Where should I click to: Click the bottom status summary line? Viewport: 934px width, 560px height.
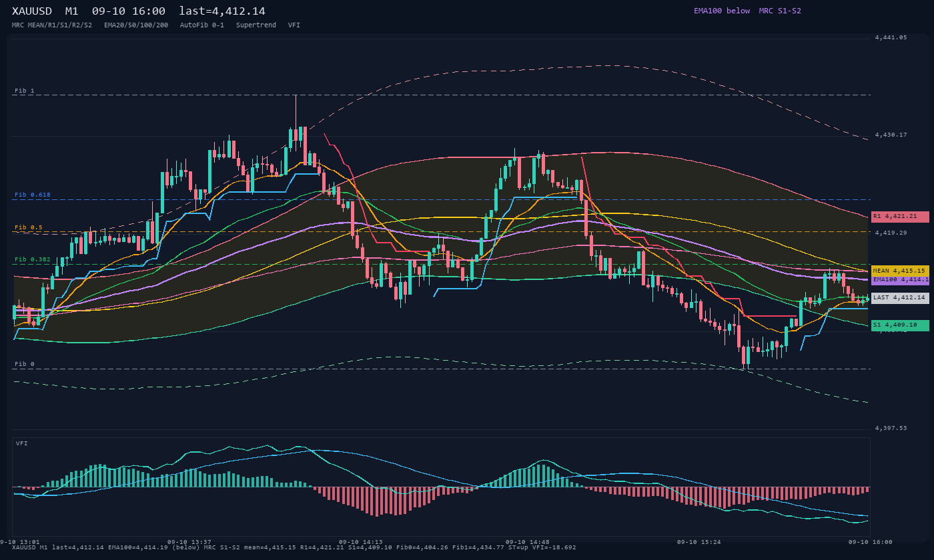click(x=294, y=547)
